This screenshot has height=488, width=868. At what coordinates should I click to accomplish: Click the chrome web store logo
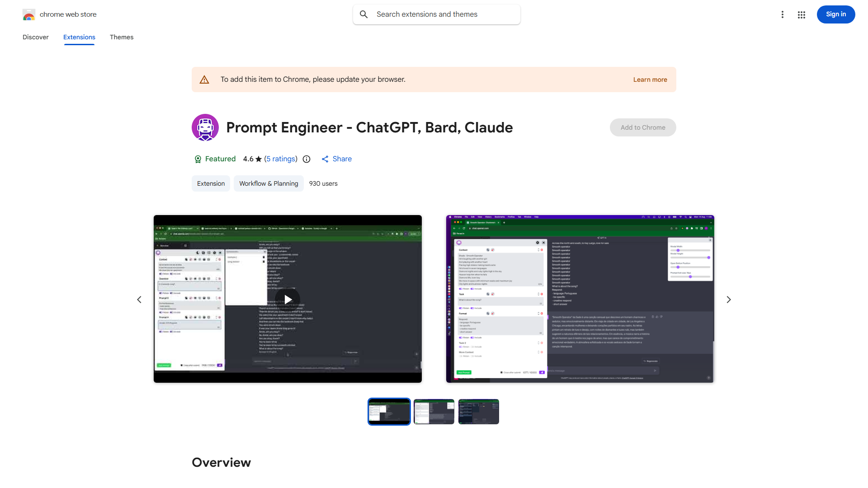coord(29,14)
